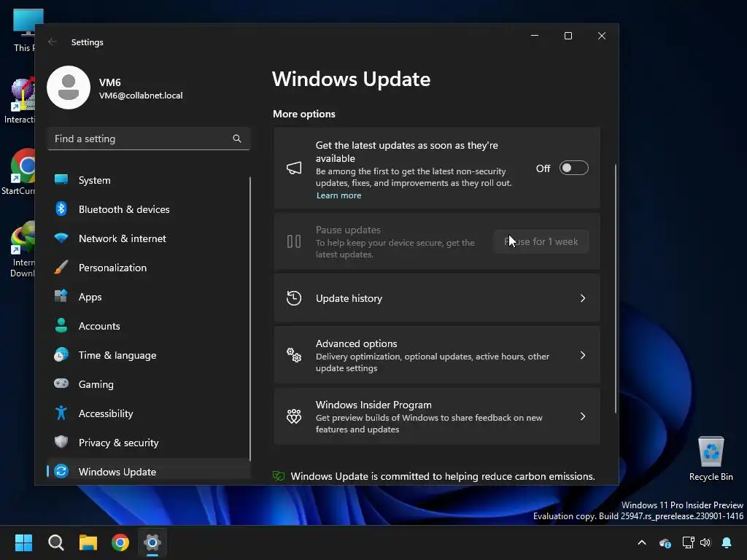This screenshot has height=560, width=747.
Task: Click the Advanced options gears icon
Action: tap(294, 355)
